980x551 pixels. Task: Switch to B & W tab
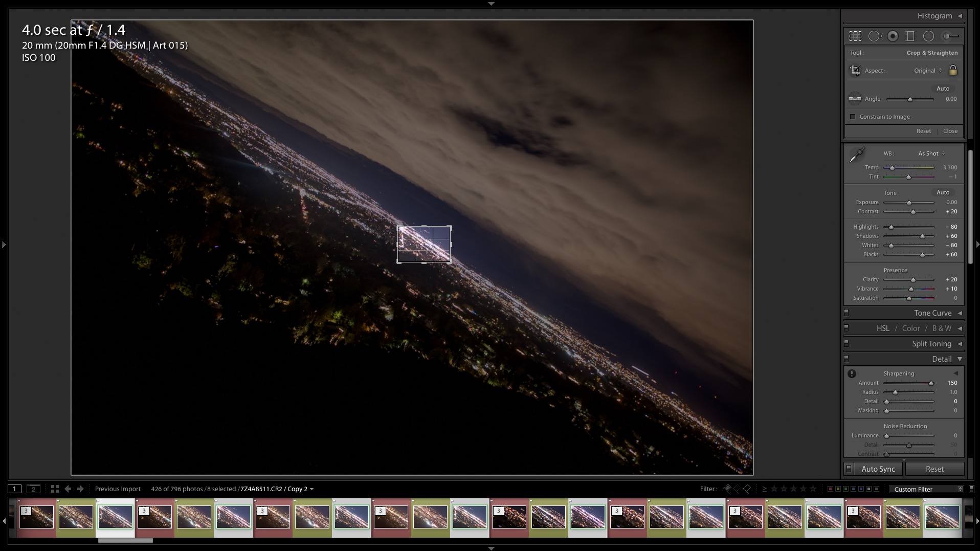coord(942,328)
